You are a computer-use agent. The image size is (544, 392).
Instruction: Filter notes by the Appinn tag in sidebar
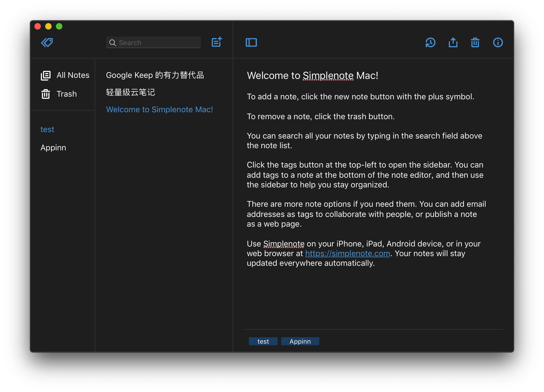pyautogui.click(x=53, y=148)
